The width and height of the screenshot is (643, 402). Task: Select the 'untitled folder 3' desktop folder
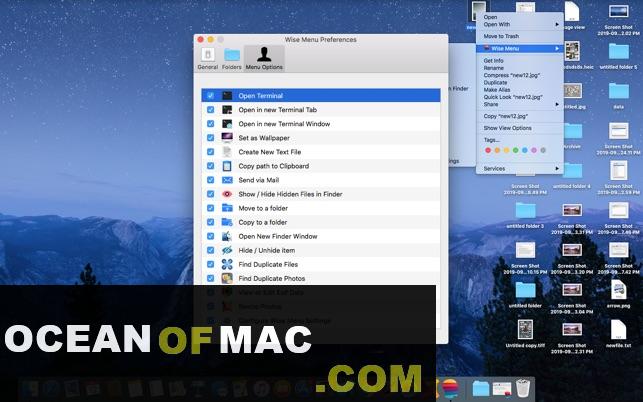point(525,210)
